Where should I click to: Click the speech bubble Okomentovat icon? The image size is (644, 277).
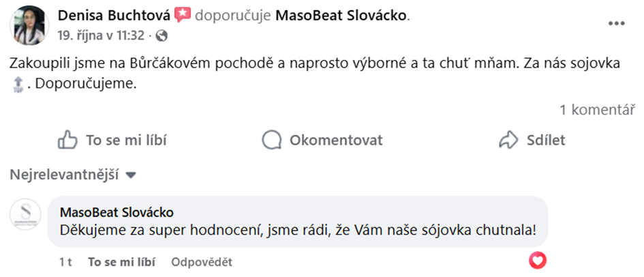tap(272, 141)
